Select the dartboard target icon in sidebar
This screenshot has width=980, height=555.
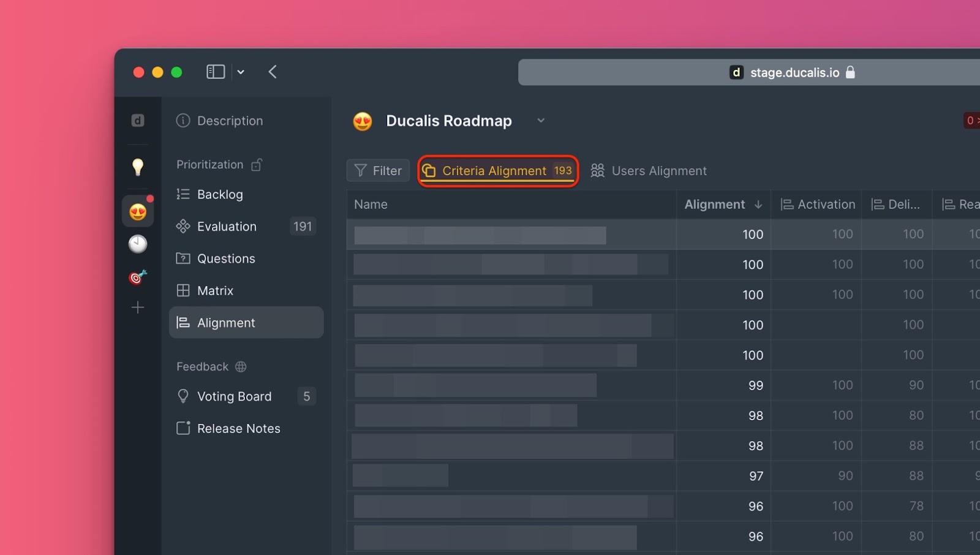[x=136, y=277]
